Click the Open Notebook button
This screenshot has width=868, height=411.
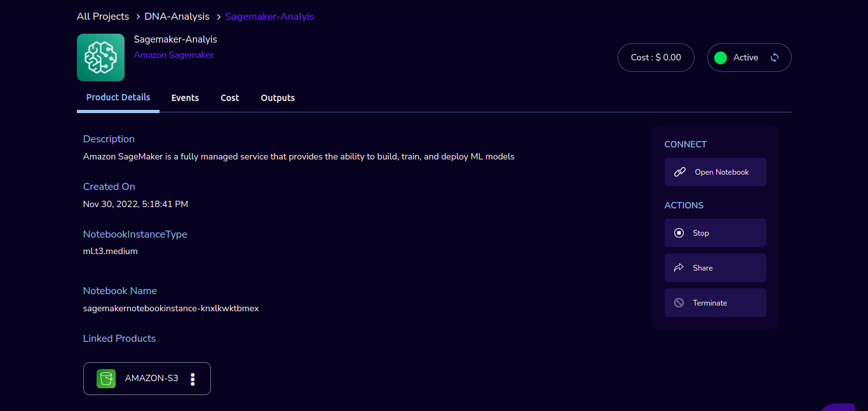tap(715, 172)
